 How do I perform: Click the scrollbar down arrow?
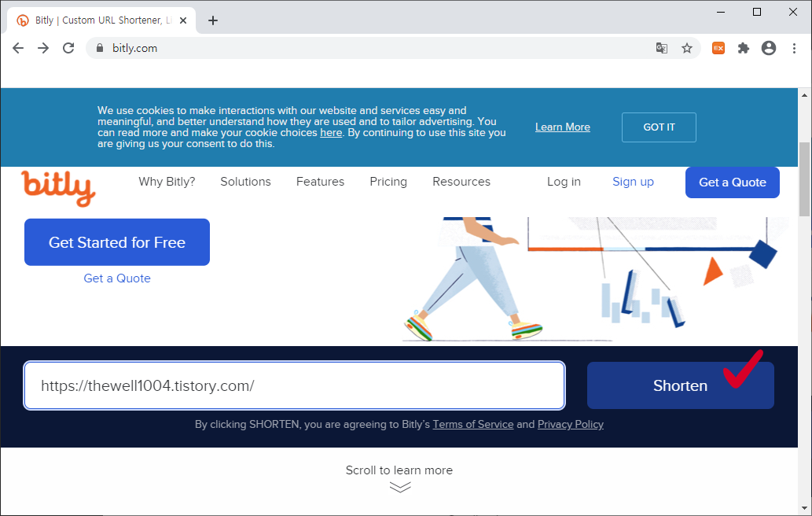coord(804,508)
